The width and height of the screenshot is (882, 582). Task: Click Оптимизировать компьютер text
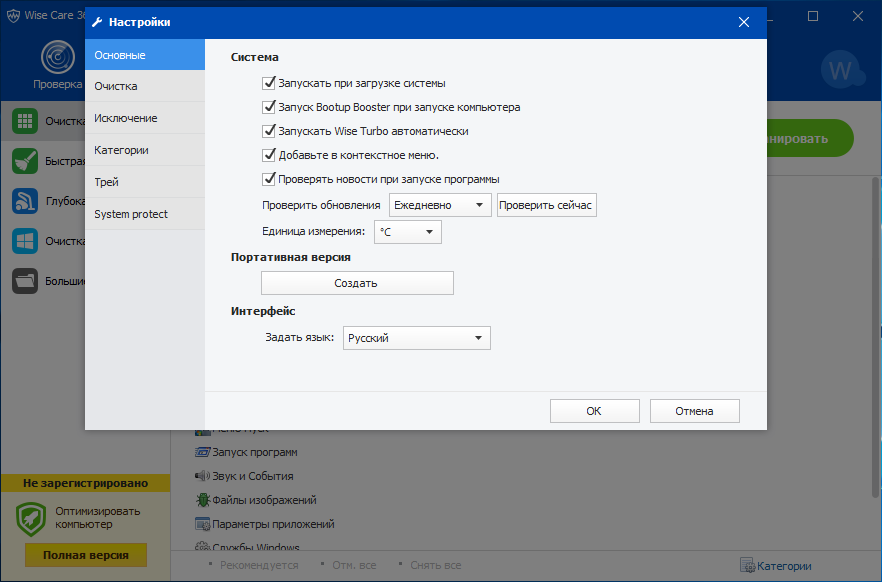(98, 518)
